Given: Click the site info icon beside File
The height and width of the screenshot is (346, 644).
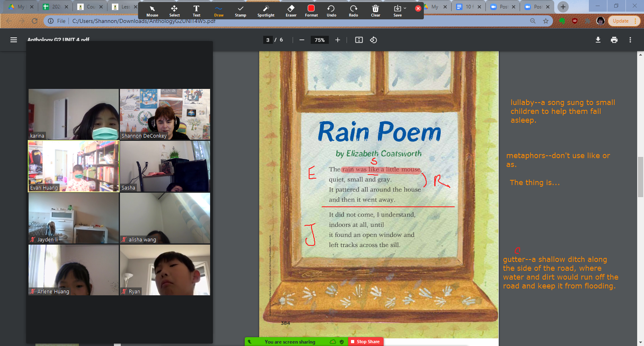Looking at the screenshot, I should [51, 21].
